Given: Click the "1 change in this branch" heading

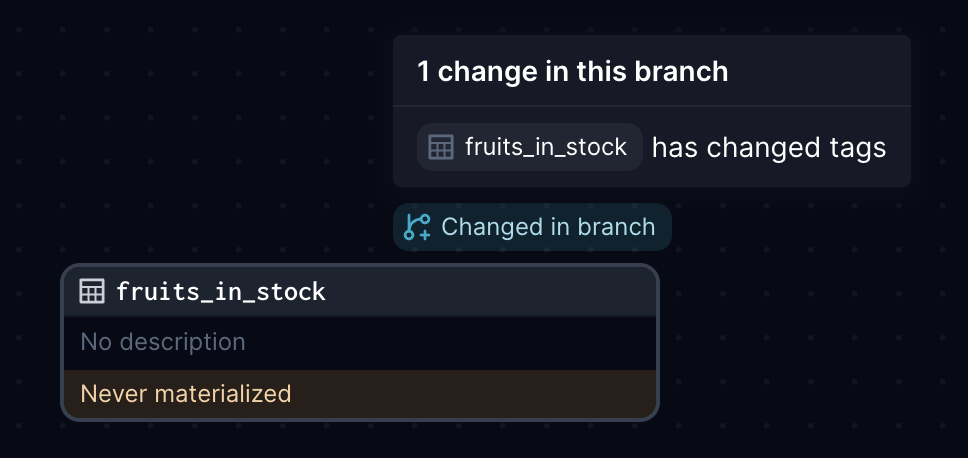Looking at the screenshot, I should coord(572,72).
